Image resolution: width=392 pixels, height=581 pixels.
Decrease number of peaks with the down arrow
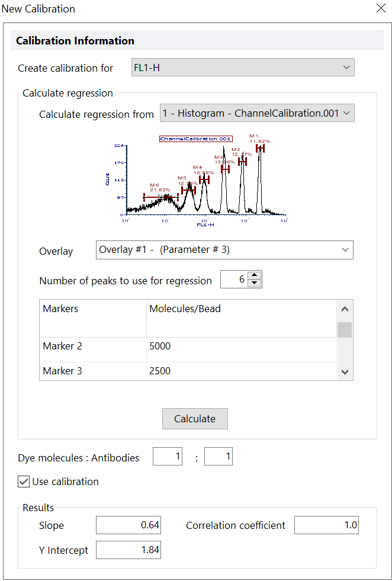[255, 283]
